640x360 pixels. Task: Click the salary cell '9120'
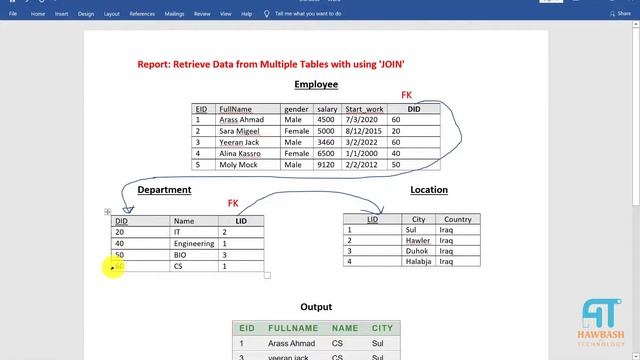tap(326, 164)
